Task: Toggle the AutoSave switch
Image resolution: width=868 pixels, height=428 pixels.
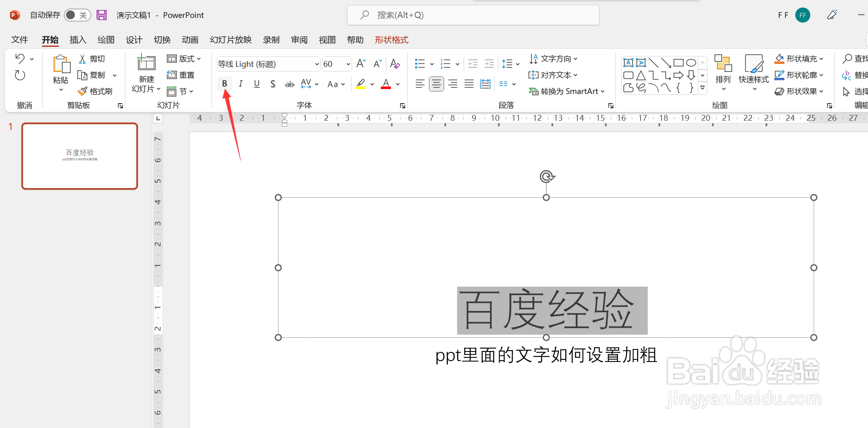Action: click(77, 15)
